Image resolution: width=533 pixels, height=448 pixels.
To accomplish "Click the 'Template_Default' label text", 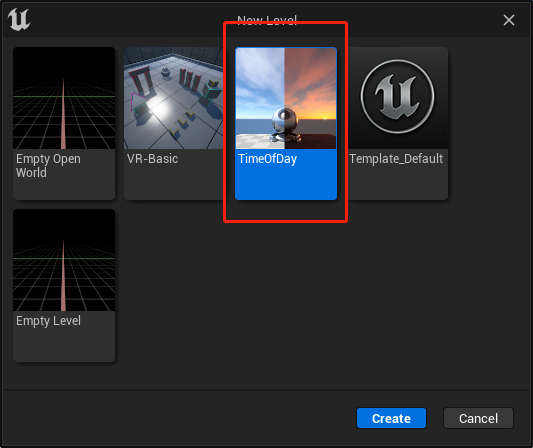I will coord(396,159).
